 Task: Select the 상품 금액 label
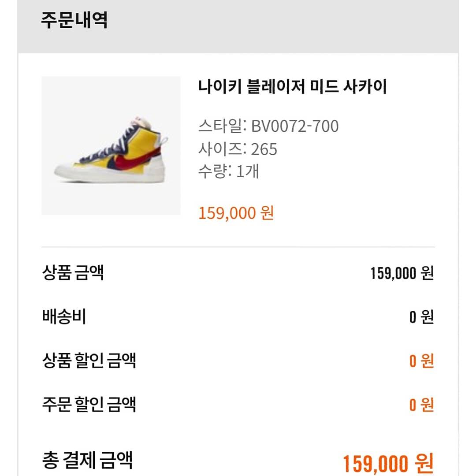(72, 273)
